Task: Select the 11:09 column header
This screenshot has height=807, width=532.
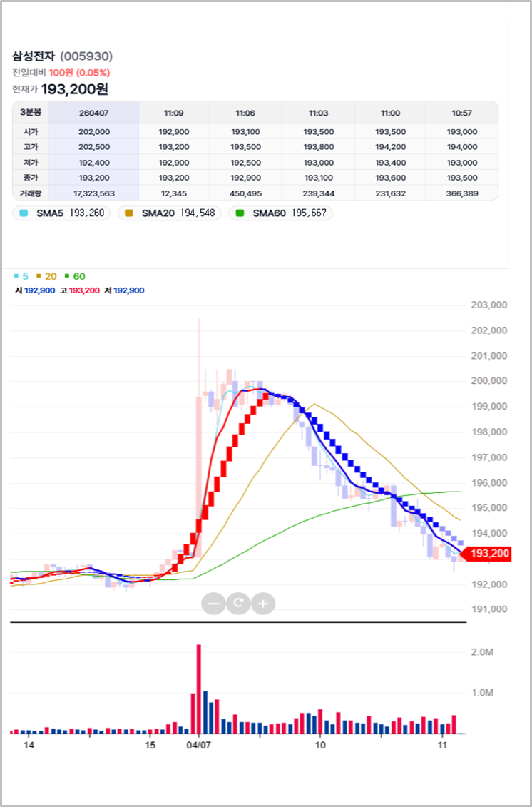Action: (174, 113)
